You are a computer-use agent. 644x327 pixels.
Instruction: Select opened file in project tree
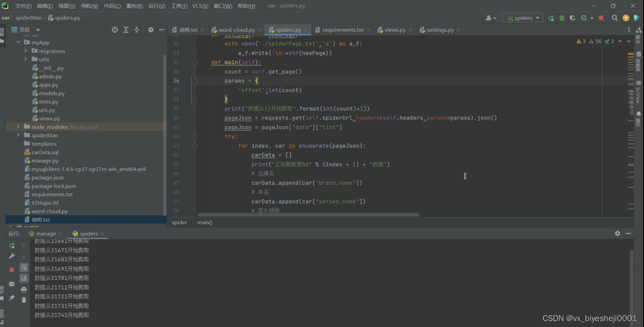(115, 30)
